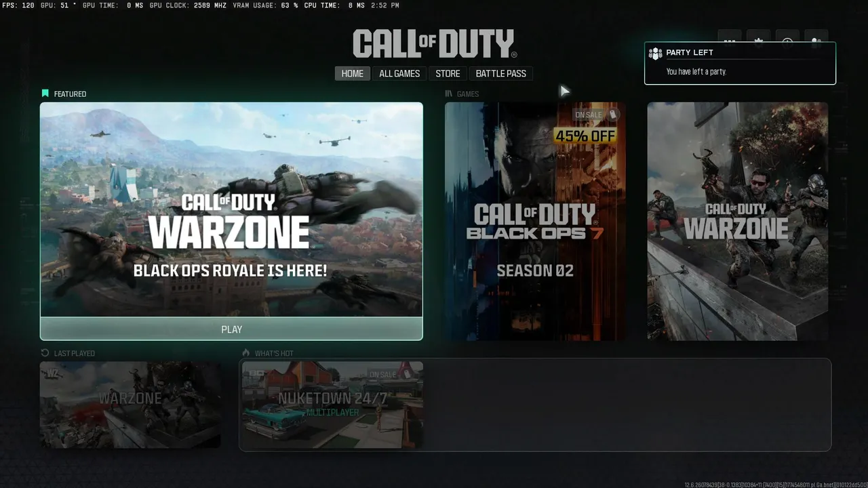Open the Black Ops 7 Season 02 card
Image resolution: width=868 pixels, height=488 pixels.
click(535, 221)
